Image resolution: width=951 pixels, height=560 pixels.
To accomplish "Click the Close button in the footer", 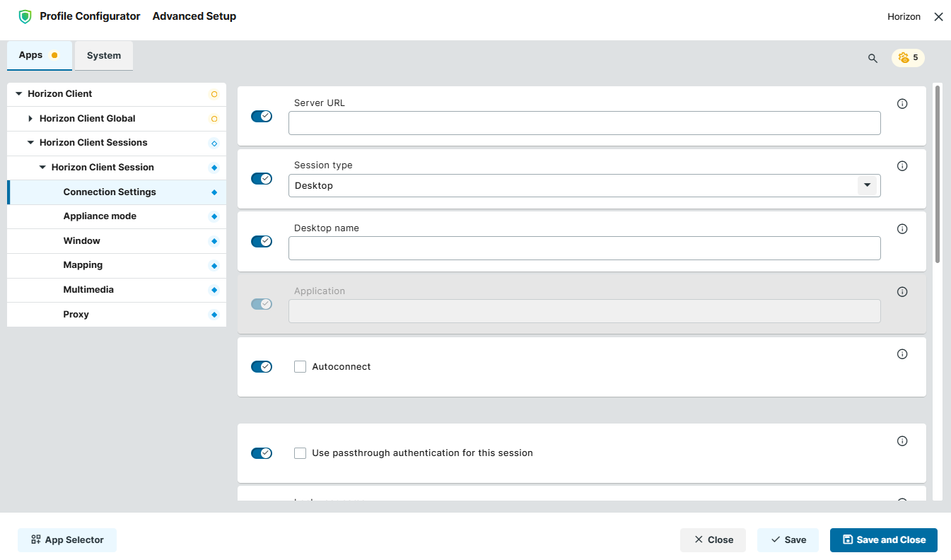I will [x=713, y=540].
